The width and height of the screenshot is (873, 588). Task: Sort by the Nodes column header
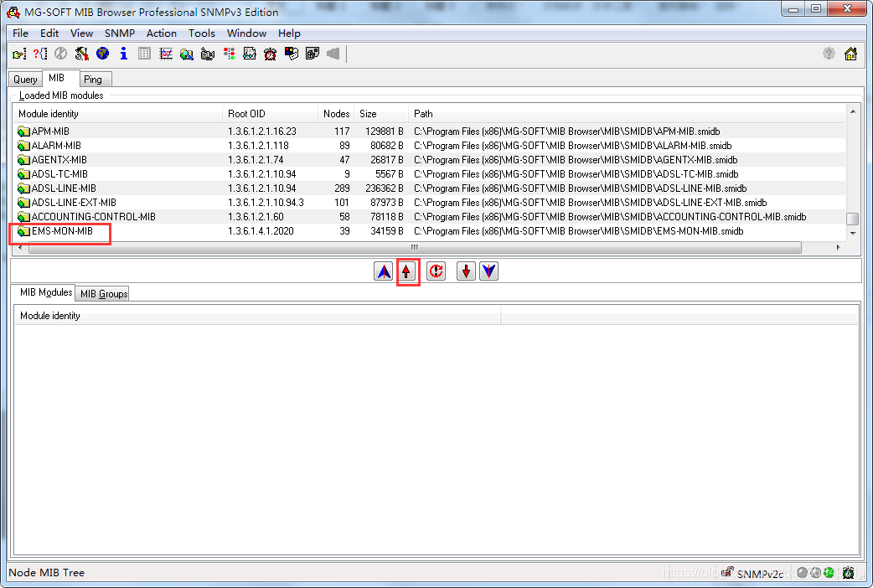(x=336, y=114)
